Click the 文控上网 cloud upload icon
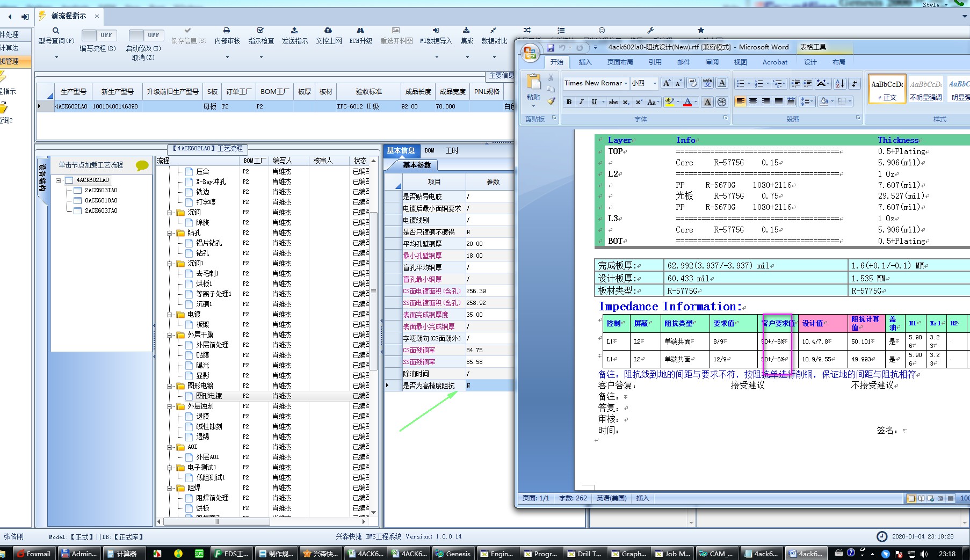The height and width of the screenshot is (560, 970). click(328, 31)
